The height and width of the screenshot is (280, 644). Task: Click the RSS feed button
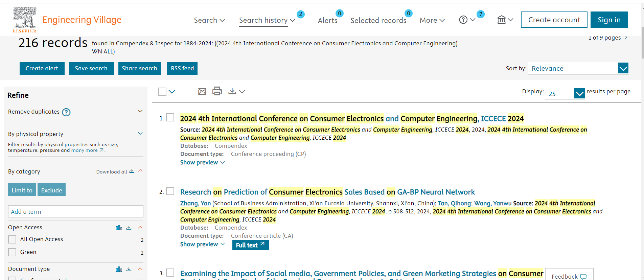[182, 68]
